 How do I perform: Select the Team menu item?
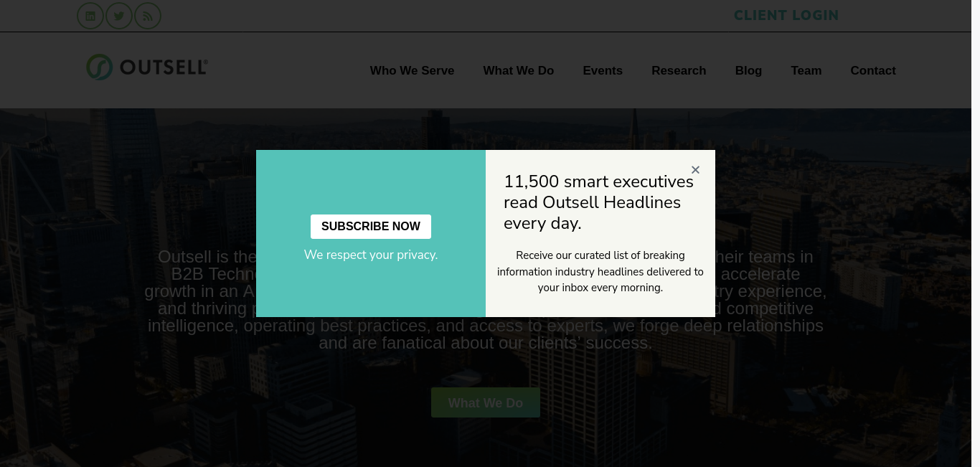[806, 70]
